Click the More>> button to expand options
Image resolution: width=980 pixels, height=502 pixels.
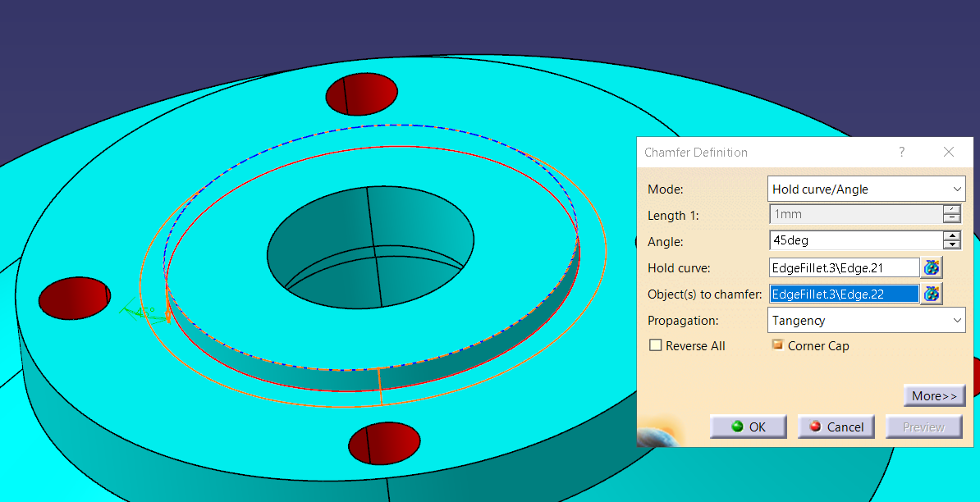pyautogui.click(x=934, y=395)
